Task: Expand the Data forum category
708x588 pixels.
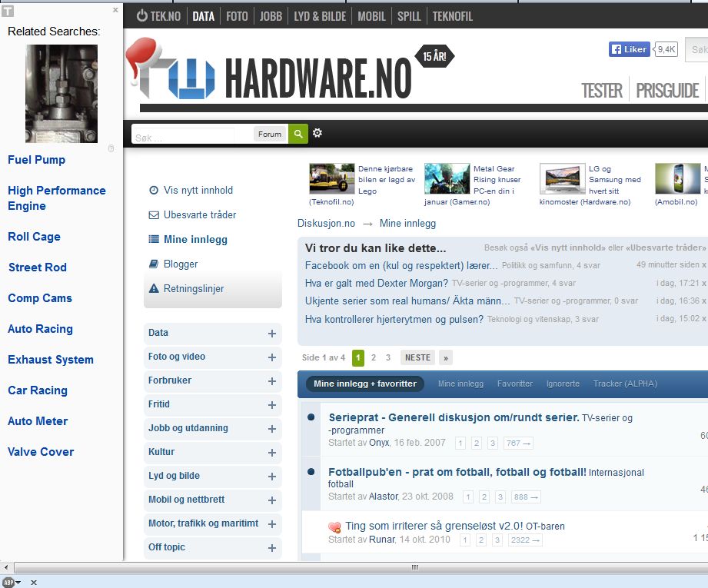Action: pyautogui.click(x=272, y=334)
